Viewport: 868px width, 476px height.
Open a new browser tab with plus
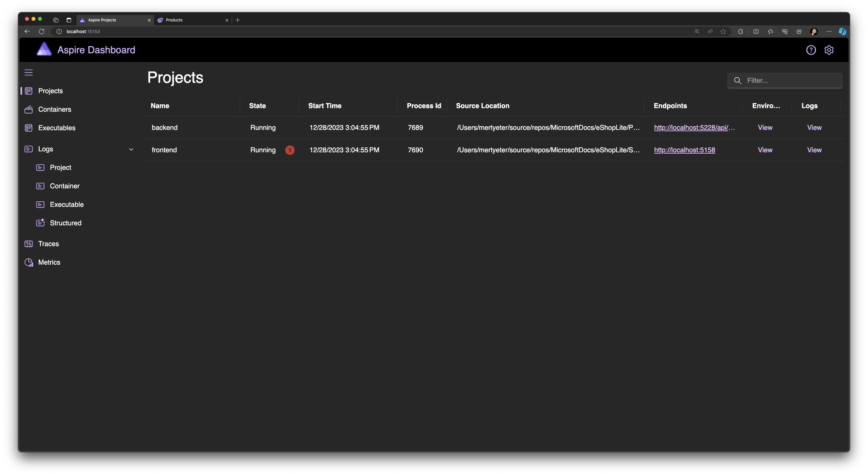(237, 20)
